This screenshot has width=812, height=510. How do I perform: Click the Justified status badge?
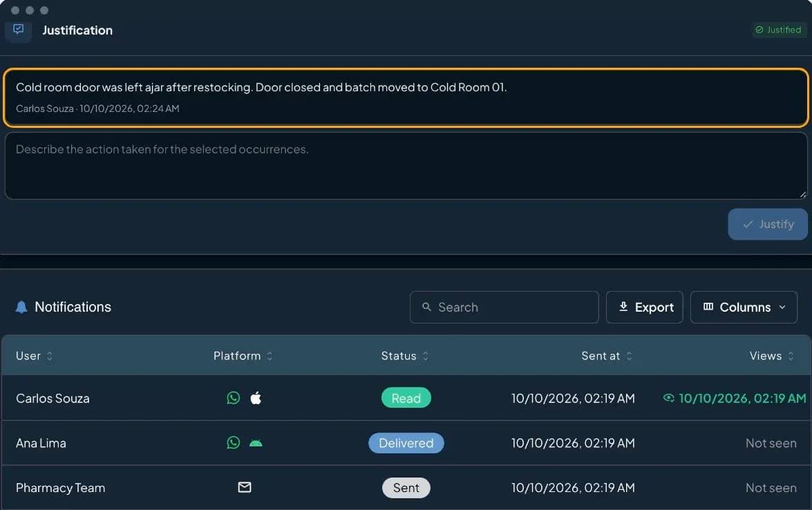coord(779,30)
